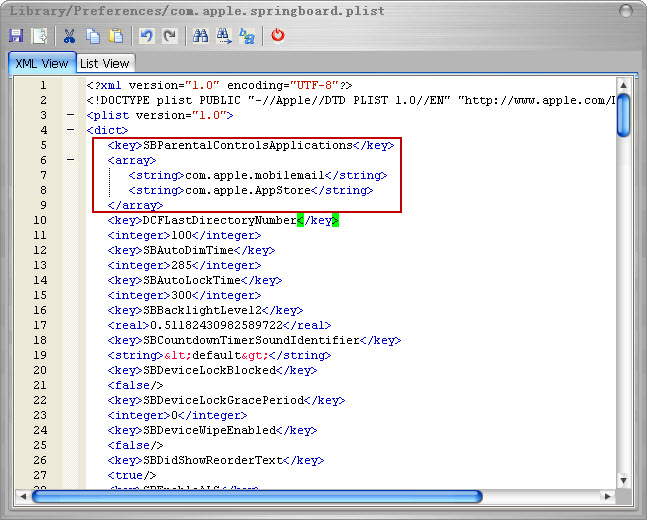Viewport: 647px width, 520px height.
Task: Click SBCountdownTimerSoundIdentifier key text
Action: pos(251,340)
